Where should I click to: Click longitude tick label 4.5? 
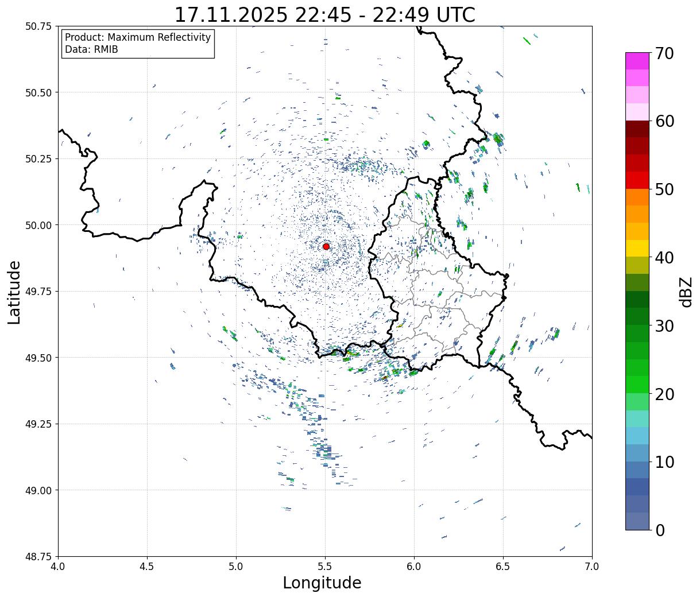coord(147,567)
